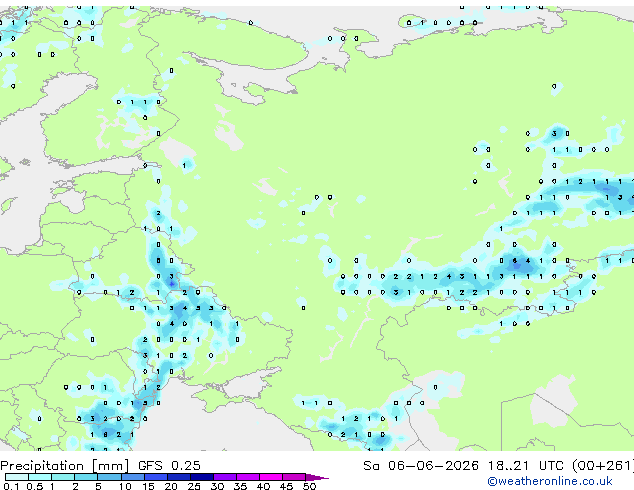Click the legend label '20'
Viewport: 634px width, 490px height.
(x=171, y=486)
